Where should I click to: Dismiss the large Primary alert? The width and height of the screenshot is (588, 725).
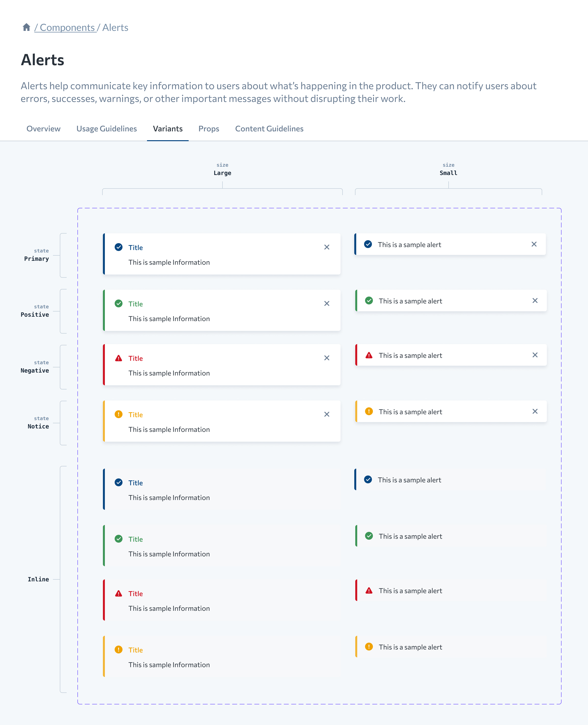pos(327,247)
